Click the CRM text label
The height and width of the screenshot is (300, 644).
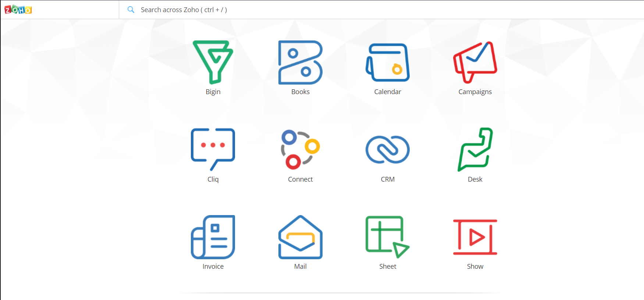[x=388, y=179]
